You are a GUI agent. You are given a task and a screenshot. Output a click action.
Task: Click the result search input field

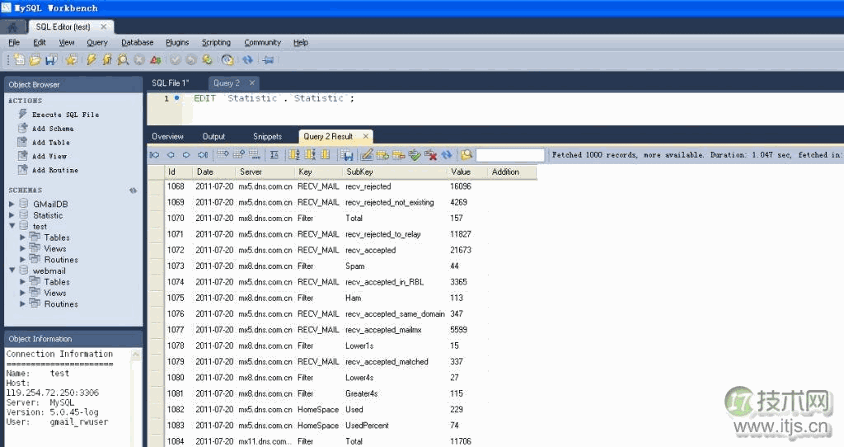pyautogui.click(x=509, y=155)
